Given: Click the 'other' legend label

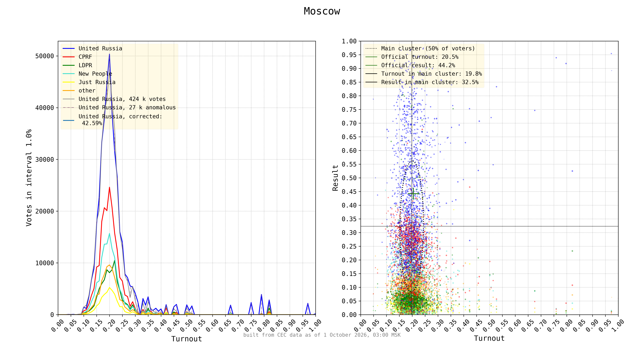Looking at the screenshot, I should pyautogui.click(x=87, y=91).
